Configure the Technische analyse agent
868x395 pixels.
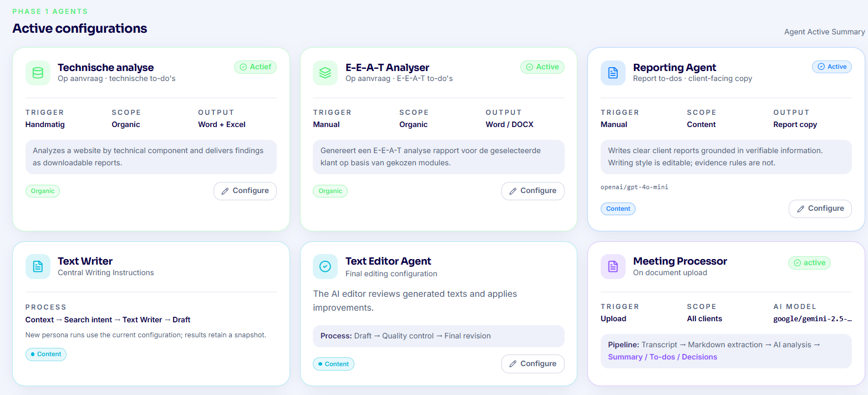coord(245,191)
